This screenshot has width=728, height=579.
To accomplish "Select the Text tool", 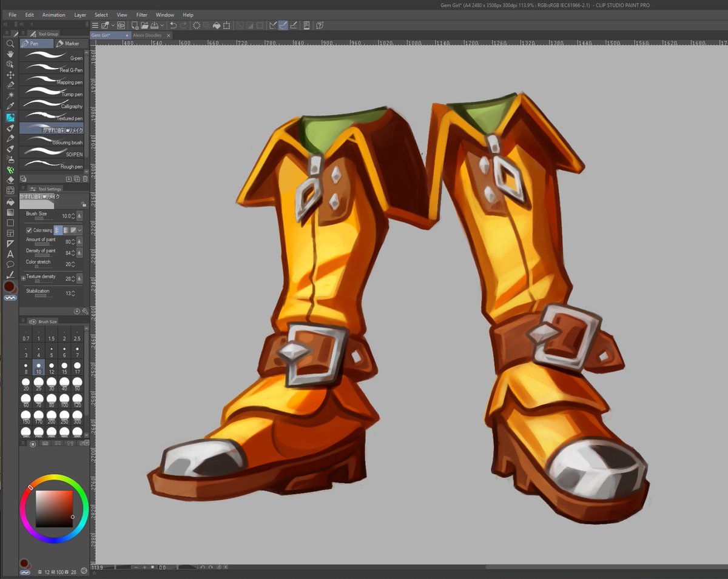I will 10,255.
